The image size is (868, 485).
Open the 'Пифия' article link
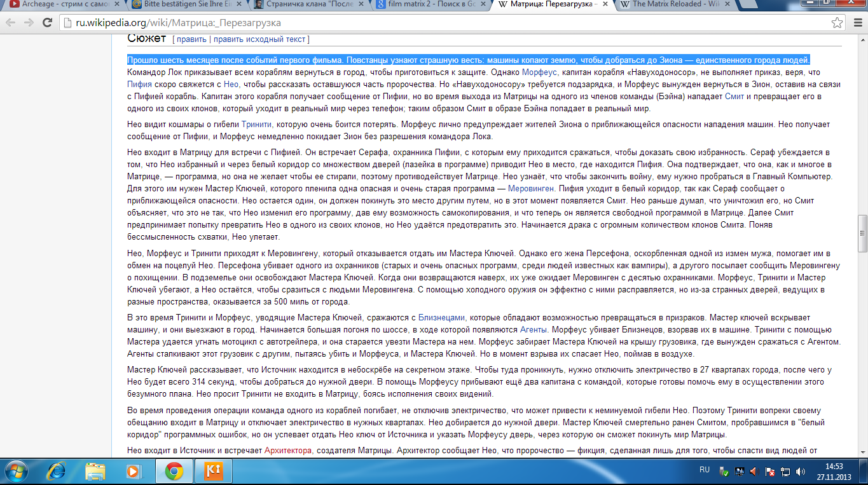pos(139,85)
